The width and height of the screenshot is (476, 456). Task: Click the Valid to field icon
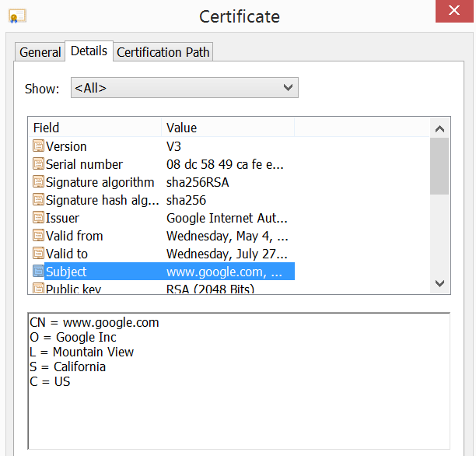(x=38, y=254)
